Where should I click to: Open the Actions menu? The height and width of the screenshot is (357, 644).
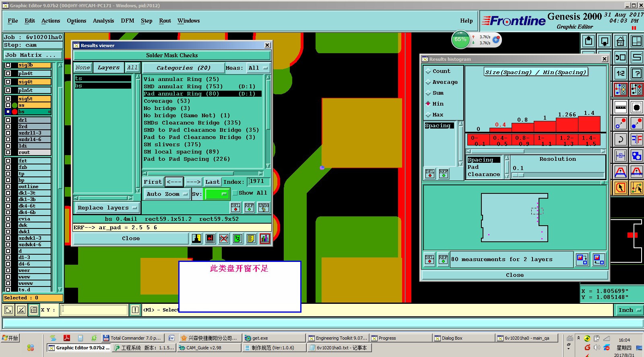pyautogui.click(x=51, y=21)
